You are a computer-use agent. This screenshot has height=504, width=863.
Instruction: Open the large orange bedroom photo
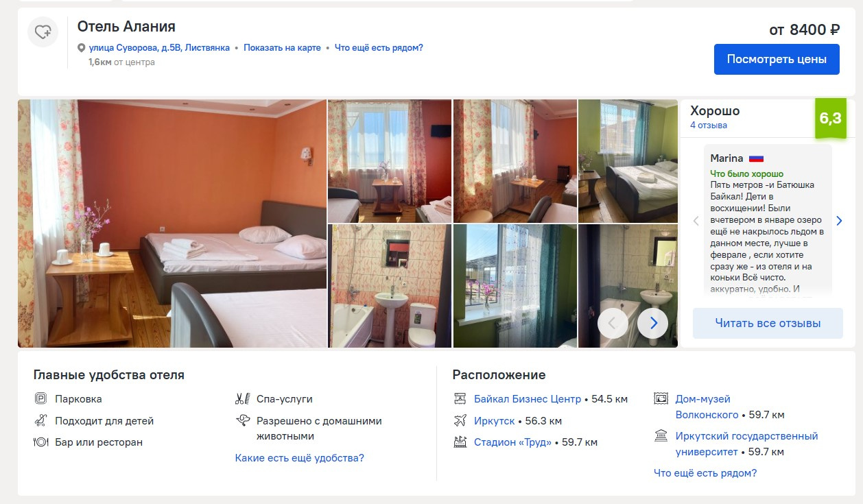point(172,224)
